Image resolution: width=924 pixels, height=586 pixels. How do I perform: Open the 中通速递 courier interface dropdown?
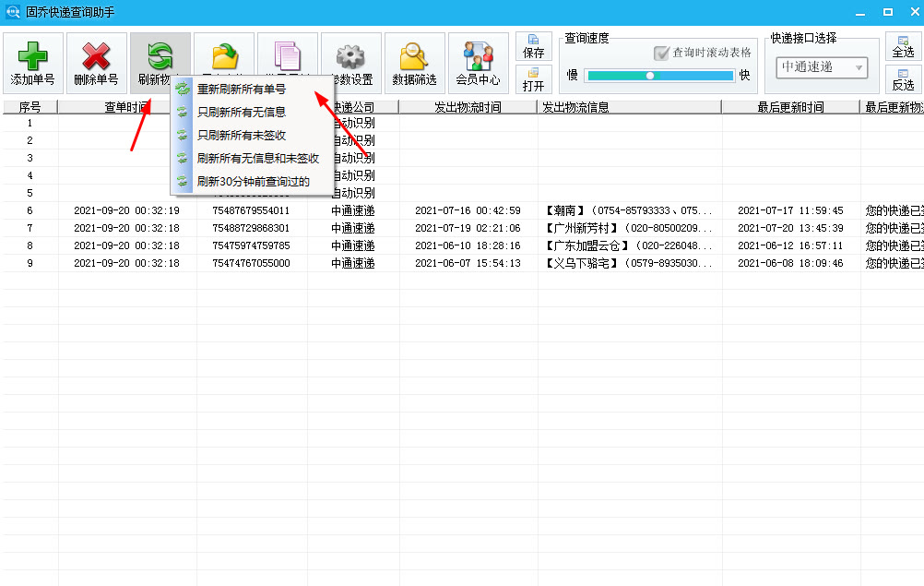point(822,67)
